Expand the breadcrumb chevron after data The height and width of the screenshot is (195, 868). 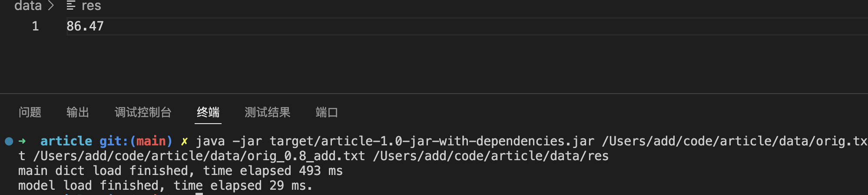tap(51, 6)
